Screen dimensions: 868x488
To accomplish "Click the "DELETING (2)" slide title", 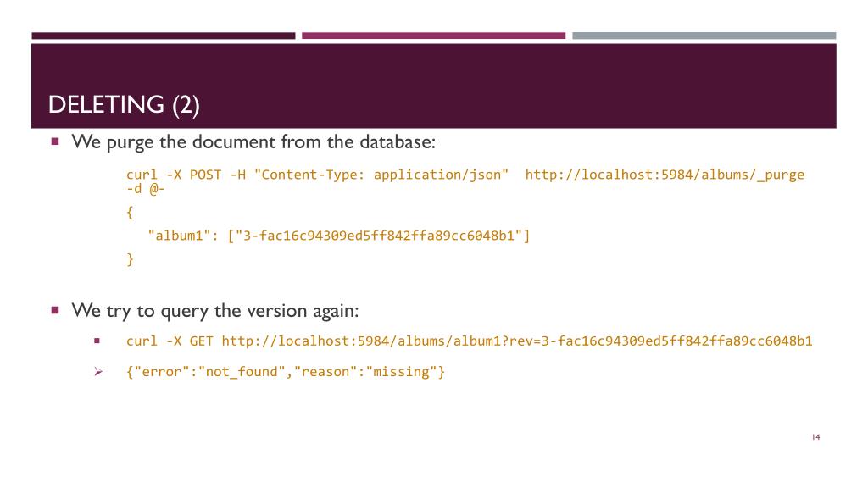I will pyautogui.click(x=125, y=105).
